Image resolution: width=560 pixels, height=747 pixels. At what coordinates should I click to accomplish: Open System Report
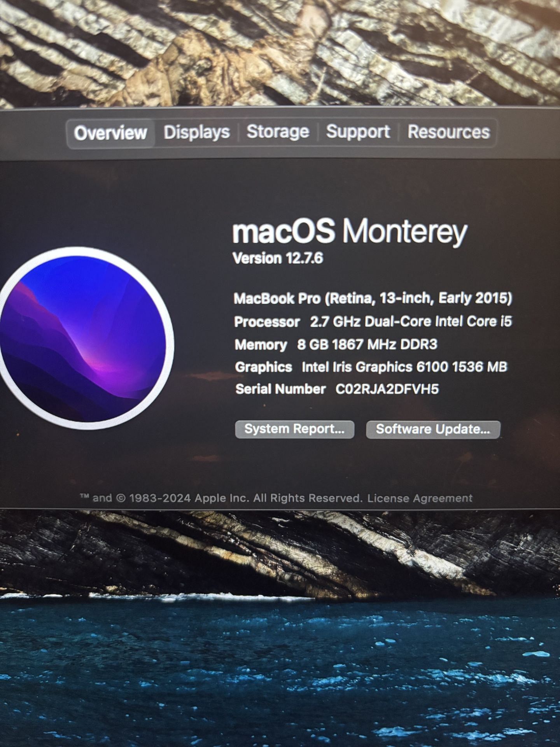294,429
